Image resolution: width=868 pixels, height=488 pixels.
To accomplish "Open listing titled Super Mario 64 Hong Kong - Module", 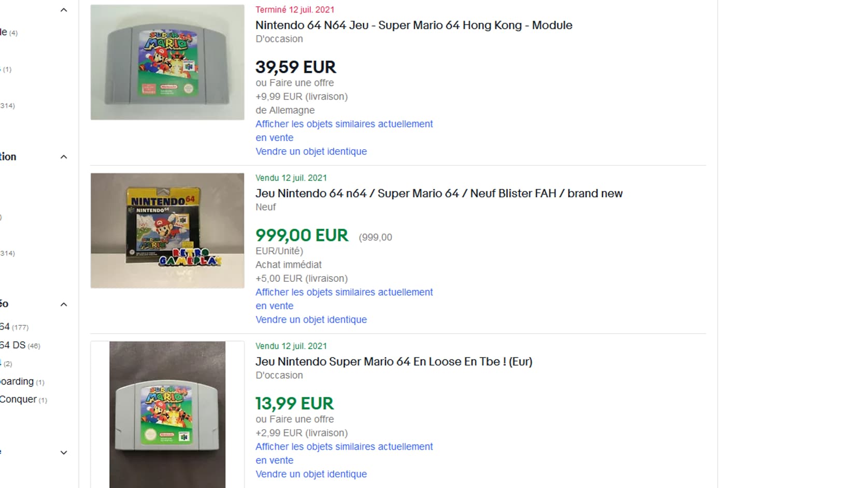I will (414, 25).
